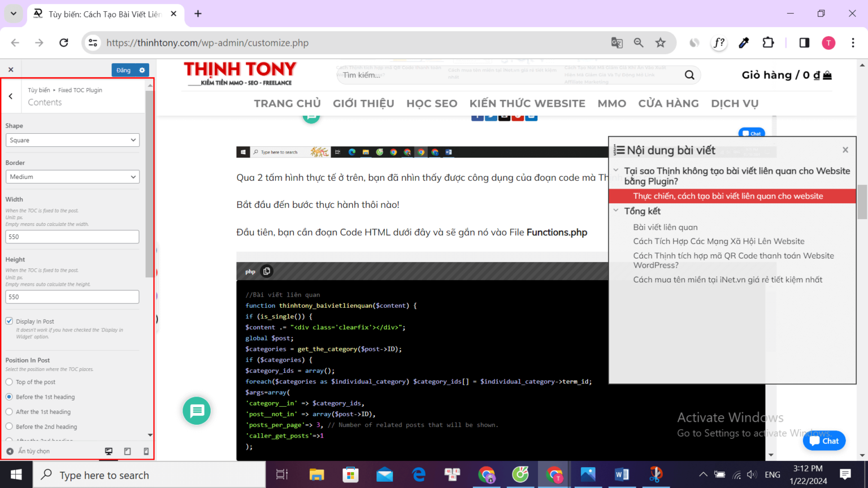
Task: Select 'After the 1st heading' radio option
Action: pos(10,412)
